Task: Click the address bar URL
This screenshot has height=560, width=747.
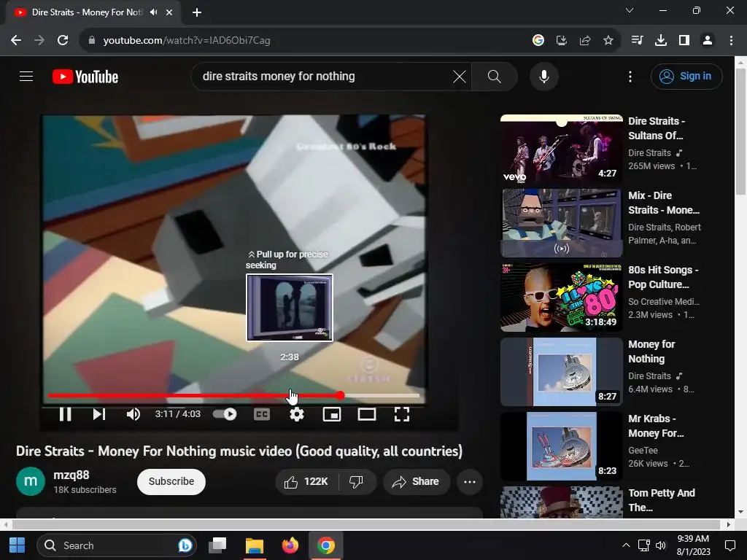Action: [x=186, y=41]
